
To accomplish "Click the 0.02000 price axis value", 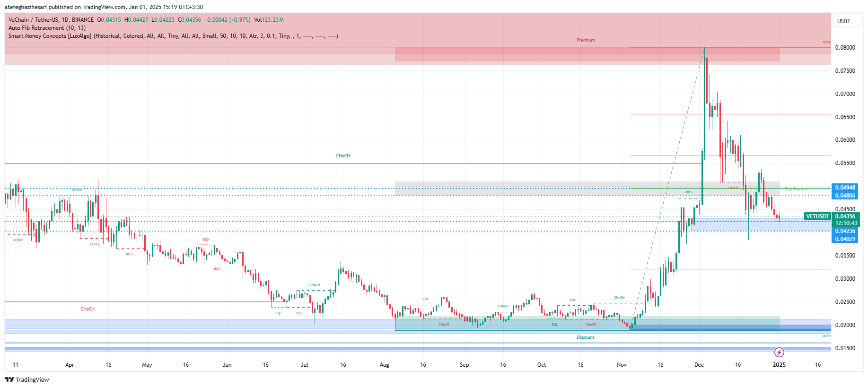I will click(x=845, y=325).
